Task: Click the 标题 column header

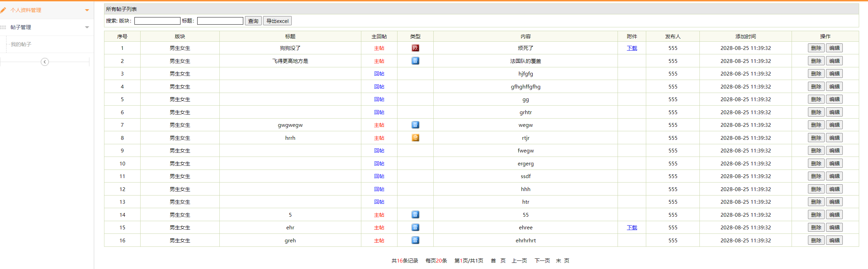Action: click(x=290, y=37)
